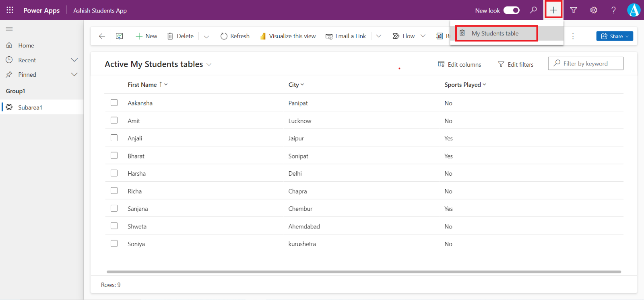Click the quick create plus icon
644x300 pixels.
coord(553,10)
